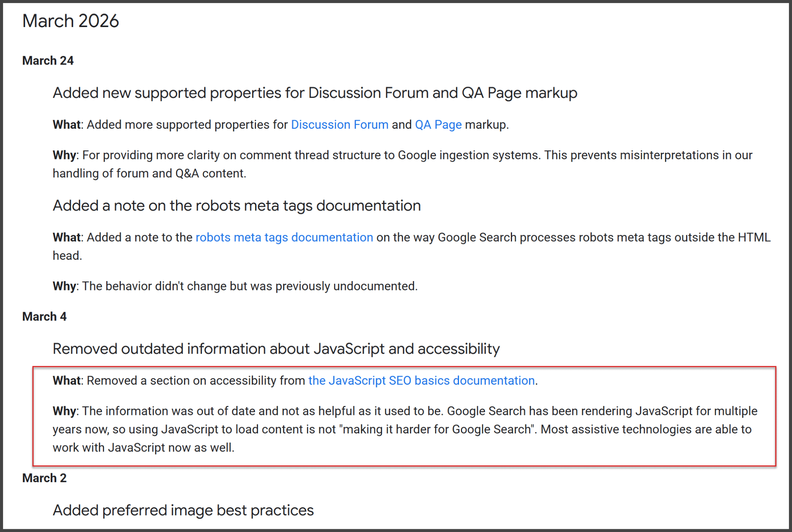The image size is (792, 532).
Task: Click the March 4 date heading
Action: click(44, 317)
